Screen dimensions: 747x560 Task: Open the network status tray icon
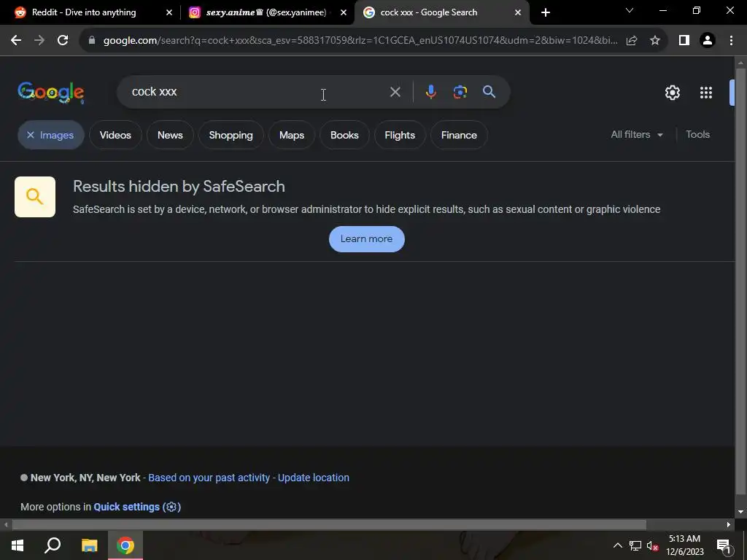click(635, 546)
